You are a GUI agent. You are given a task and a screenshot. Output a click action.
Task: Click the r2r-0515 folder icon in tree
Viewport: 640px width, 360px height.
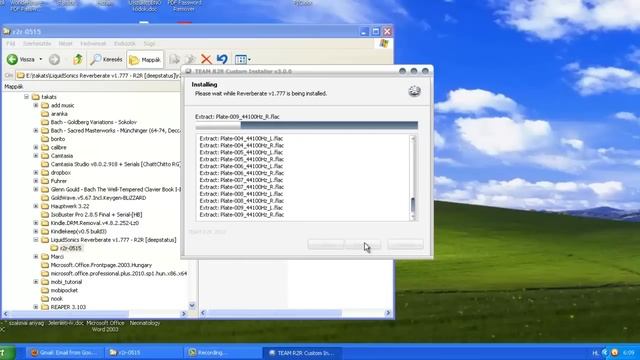pyautogui.click(x=54, y=248)
